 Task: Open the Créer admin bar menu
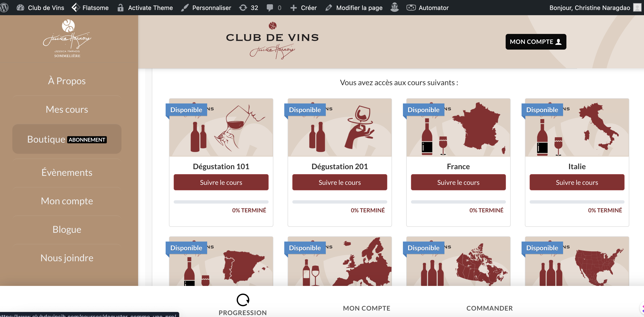(x=303, y=8)
